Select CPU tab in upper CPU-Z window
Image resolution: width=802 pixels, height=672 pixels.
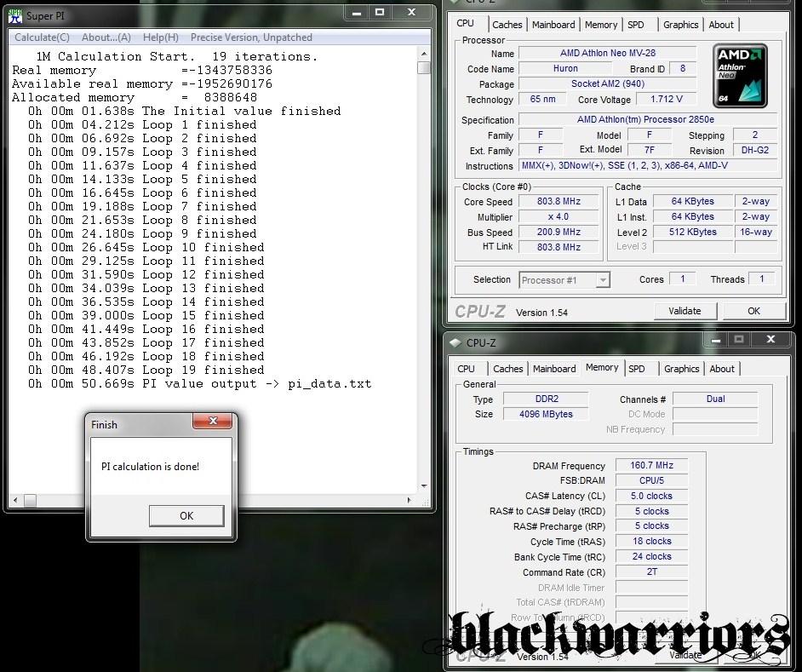[466, 23]
